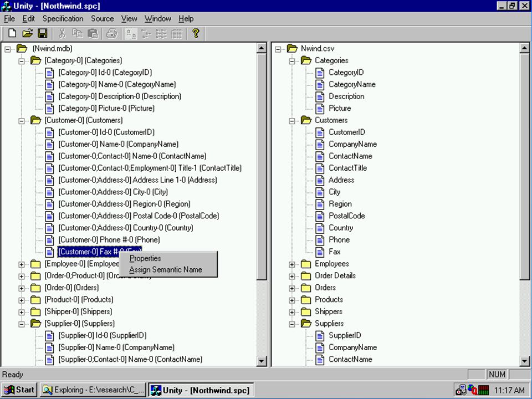
Task: Click the folder icon beside Order Details on right
Action: click(306, 276)
